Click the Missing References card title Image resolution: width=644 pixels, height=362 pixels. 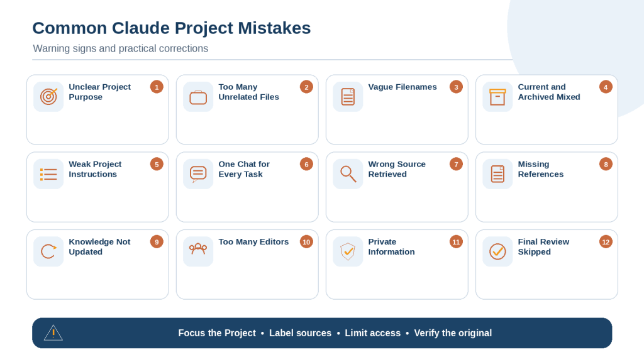540,169
